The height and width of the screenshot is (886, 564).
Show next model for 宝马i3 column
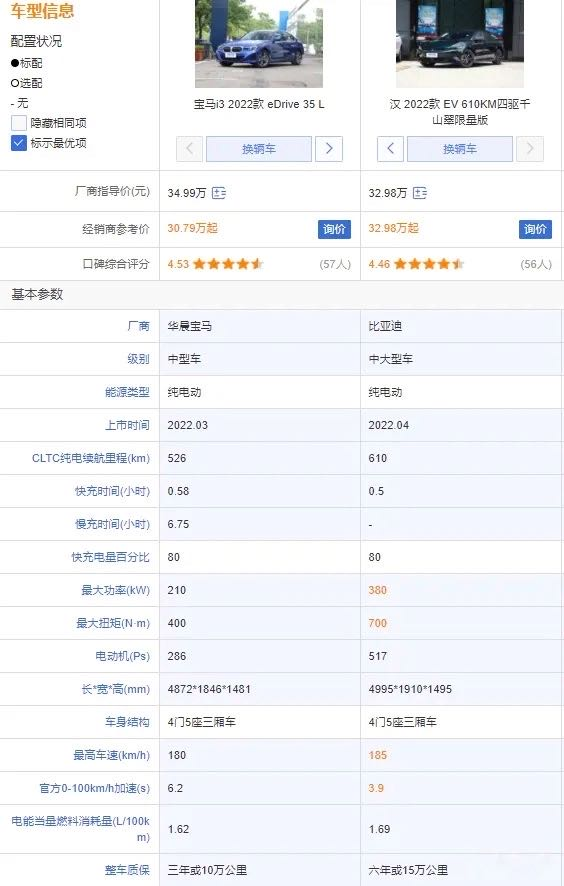(x=329, y=149)
